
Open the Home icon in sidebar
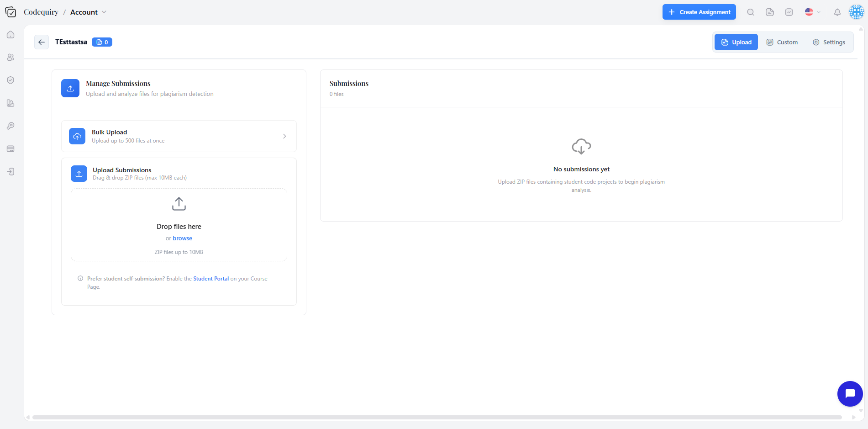click(11, 34)
